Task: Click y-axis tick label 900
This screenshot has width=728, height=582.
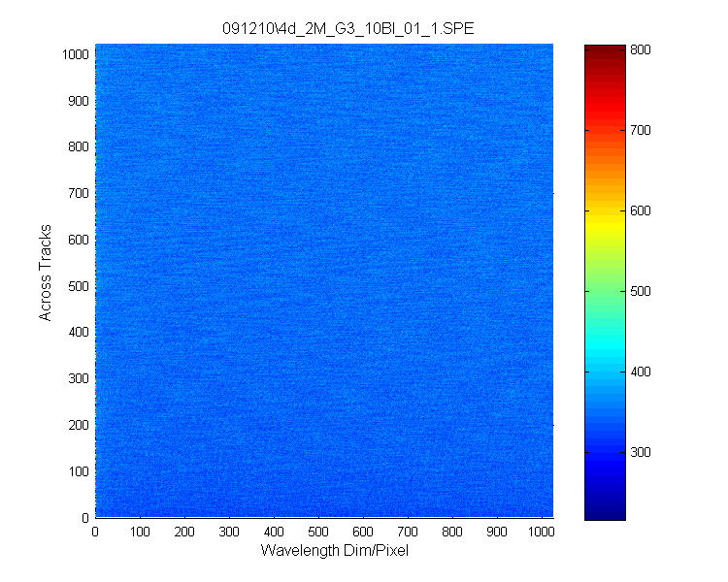Action: pos(79,101)
